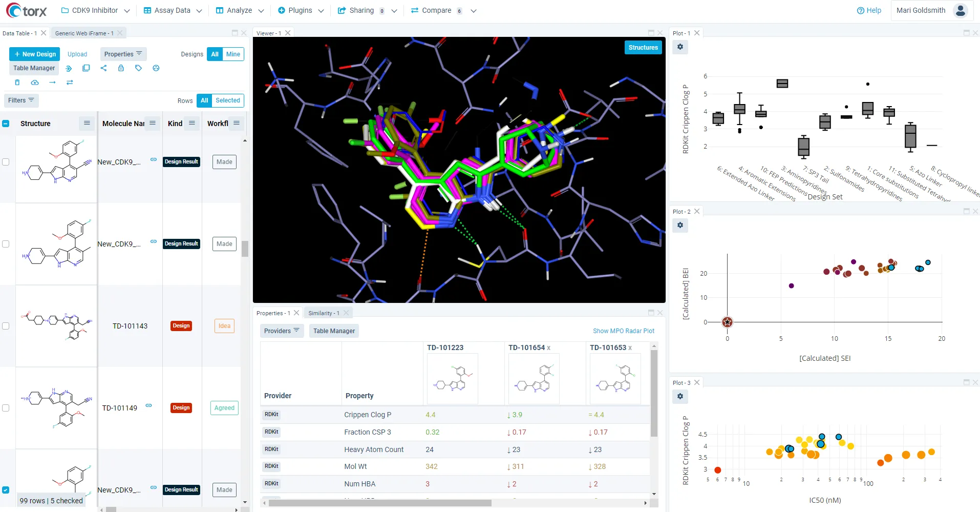Remove TD-101653 column with its x

[630, 348]
